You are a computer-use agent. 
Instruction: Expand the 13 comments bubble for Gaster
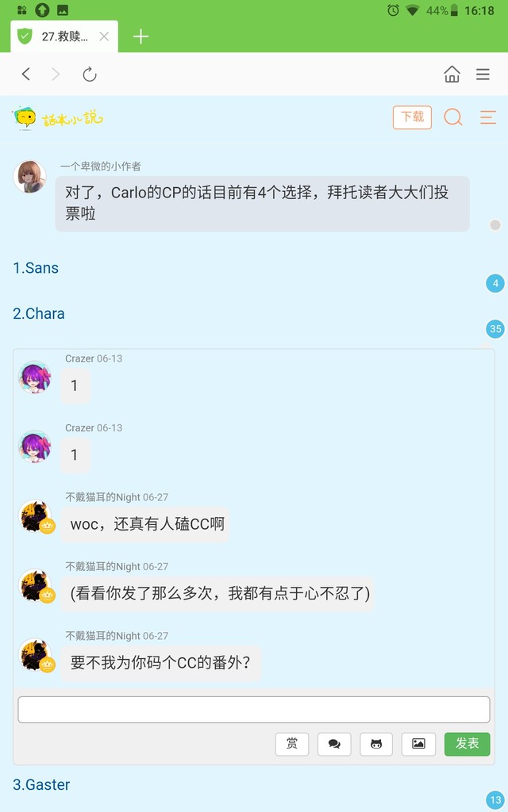pos(495,799)
